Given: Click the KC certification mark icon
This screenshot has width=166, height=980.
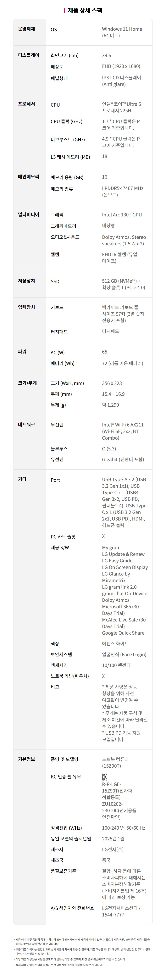Looking at the screenshot, I should click(105, 777).
